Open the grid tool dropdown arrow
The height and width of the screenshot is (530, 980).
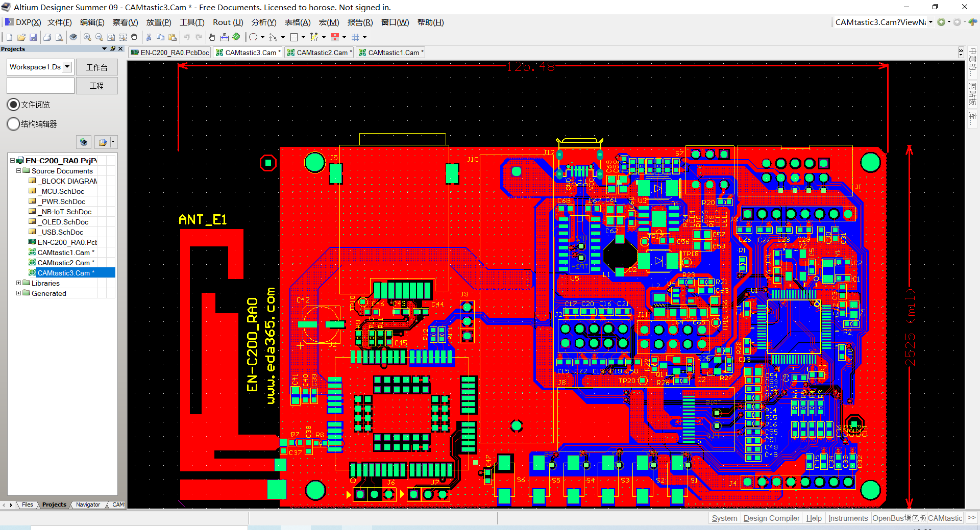point(364,37)
